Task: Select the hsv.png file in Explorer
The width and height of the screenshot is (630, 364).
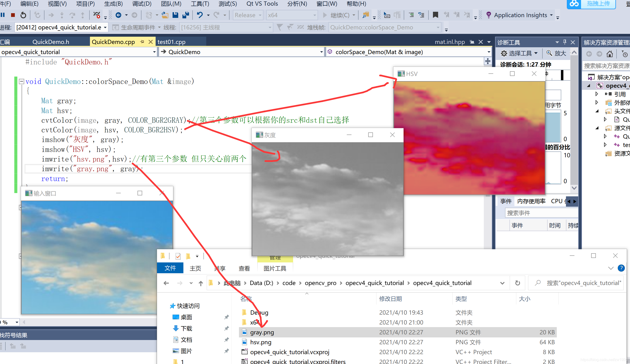Action: point(261,342)
